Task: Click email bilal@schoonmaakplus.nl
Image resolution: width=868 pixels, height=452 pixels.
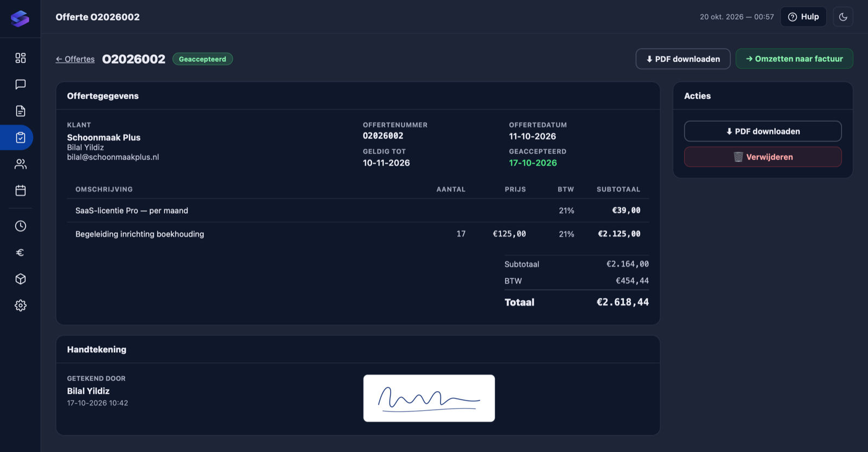Action: (113, 157)
